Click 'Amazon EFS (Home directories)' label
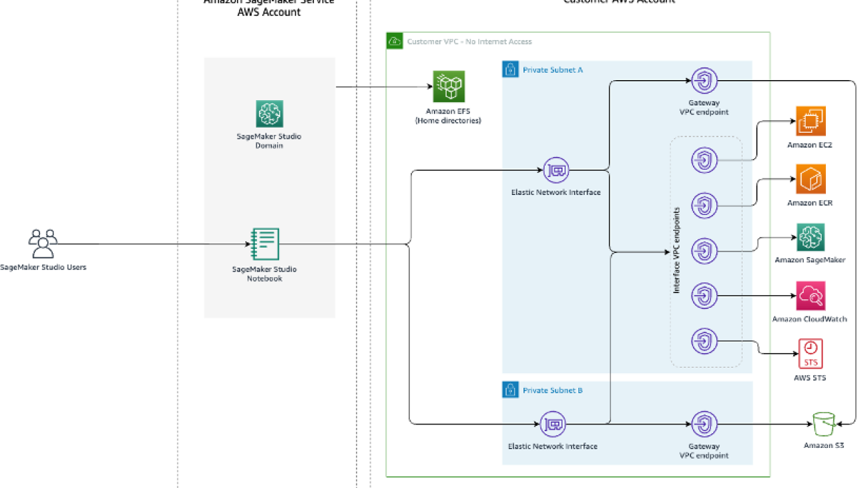 448,115
